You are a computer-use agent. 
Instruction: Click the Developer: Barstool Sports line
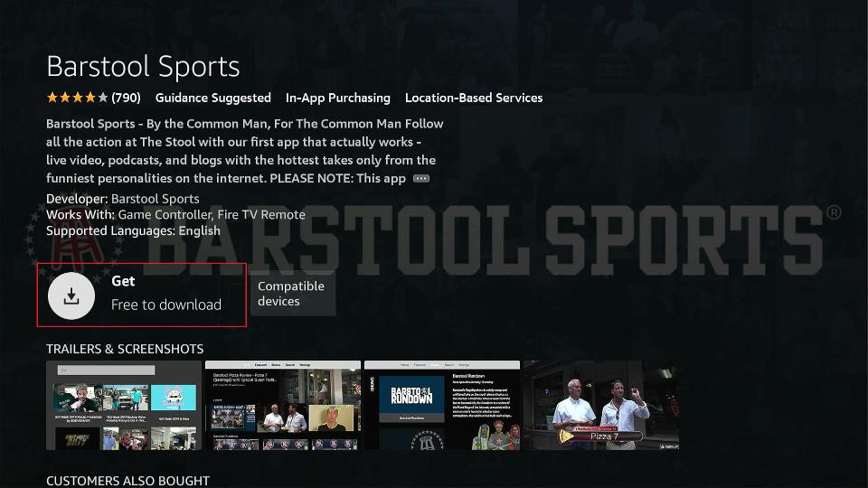[x=123, y=199]
